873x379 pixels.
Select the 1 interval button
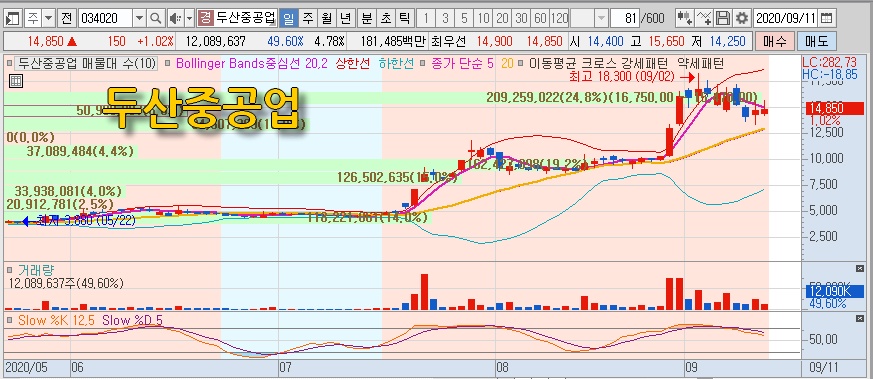pyautogui.click(x=426, y=18)
